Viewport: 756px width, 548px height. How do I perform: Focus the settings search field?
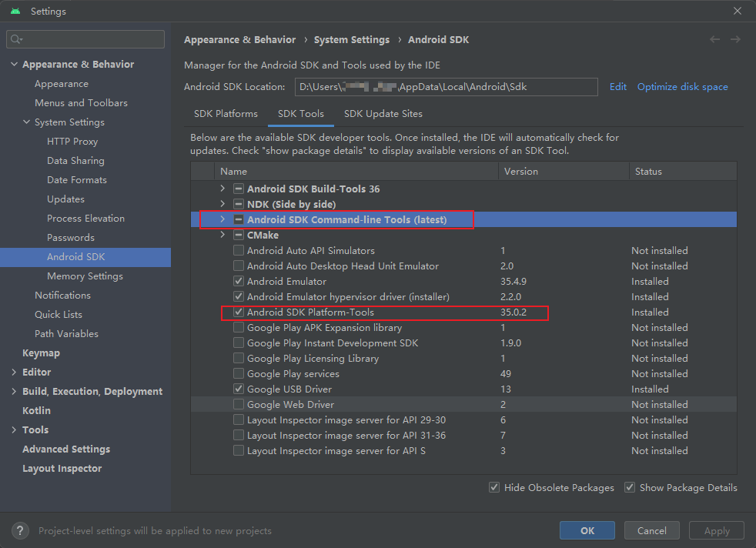coord(85,39)
